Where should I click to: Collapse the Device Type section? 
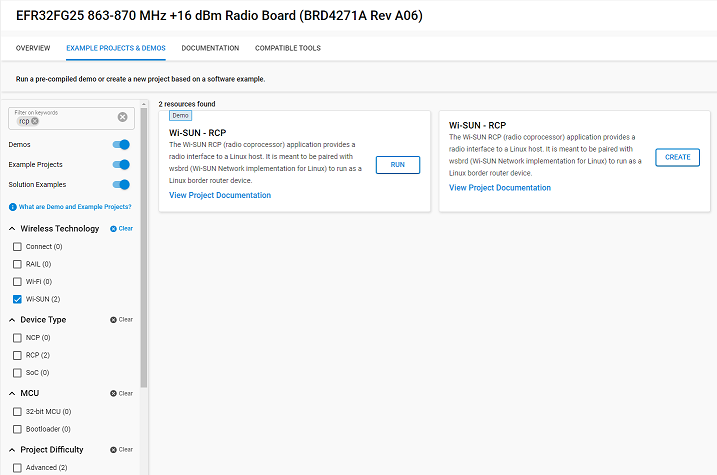12,320
